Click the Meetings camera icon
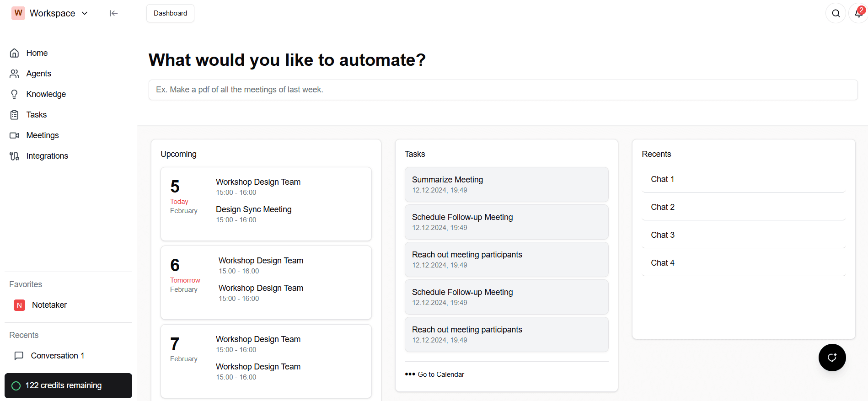868x401 pixels. click(15, 135)
